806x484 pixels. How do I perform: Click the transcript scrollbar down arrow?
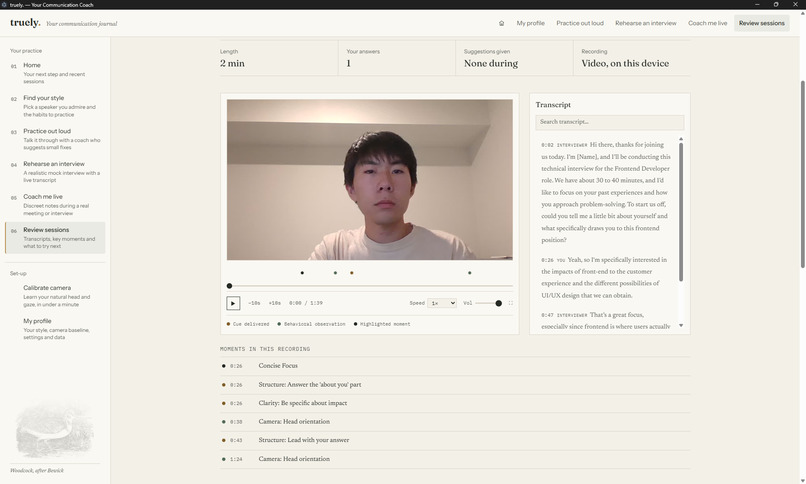pos(681,325)
